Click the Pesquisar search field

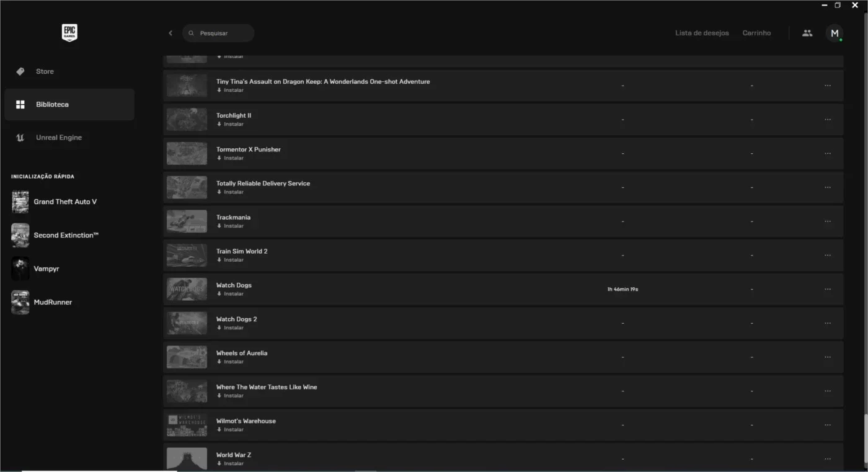[x=218, y=33]
